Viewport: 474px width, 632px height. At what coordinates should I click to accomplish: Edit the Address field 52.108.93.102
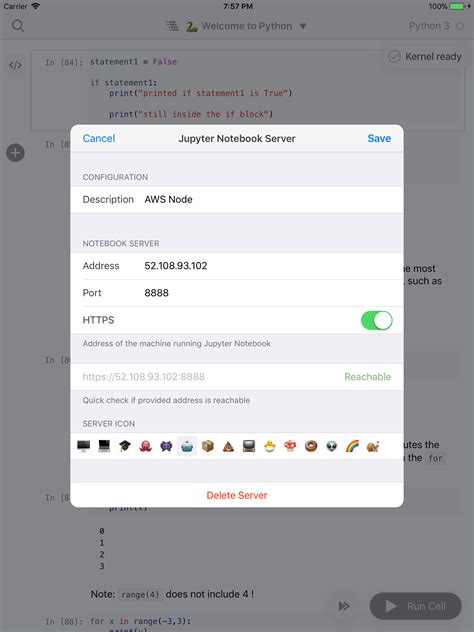click(237, 266)
